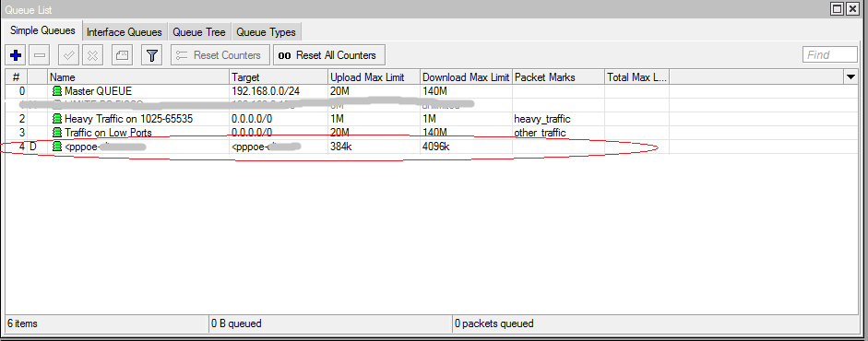Sort by the Name column header

click(x=138, y=77)
